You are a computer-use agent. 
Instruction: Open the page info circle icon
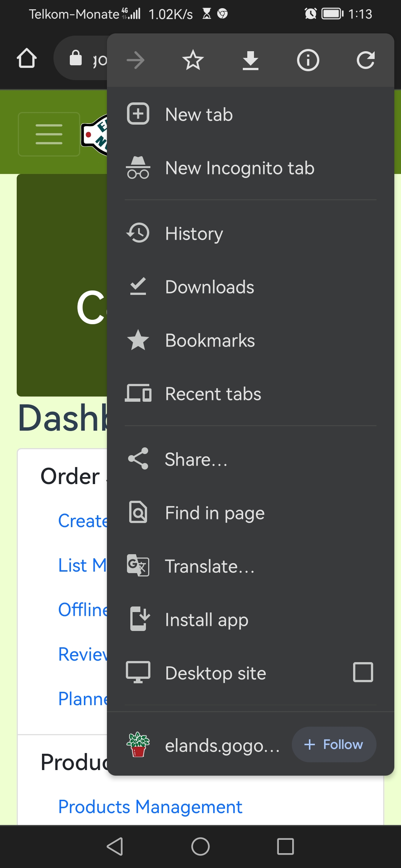pyautogui.click(x=308, y=60)
